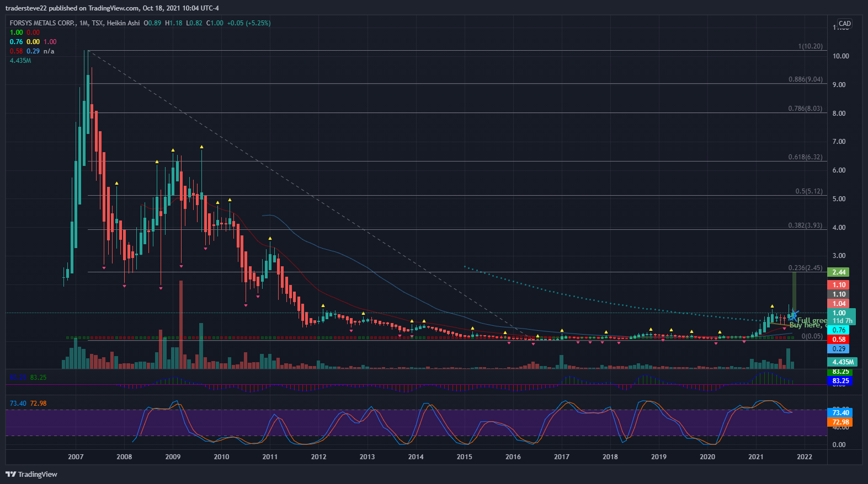Click the cyan 0.76 legend value
The height and width of the screenshot is (484, 868).
(x=16, y=42)
